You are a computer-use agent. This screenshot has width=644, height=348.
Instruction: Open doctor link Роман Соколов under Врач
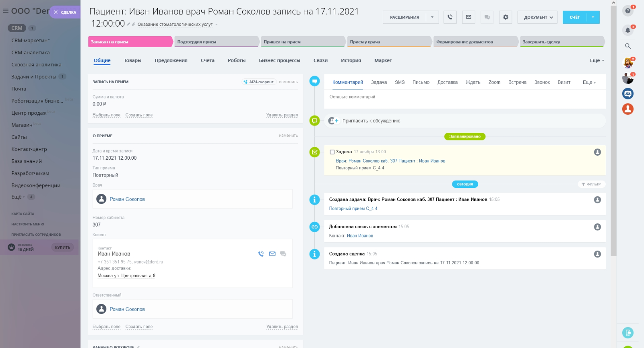(127, 199)
